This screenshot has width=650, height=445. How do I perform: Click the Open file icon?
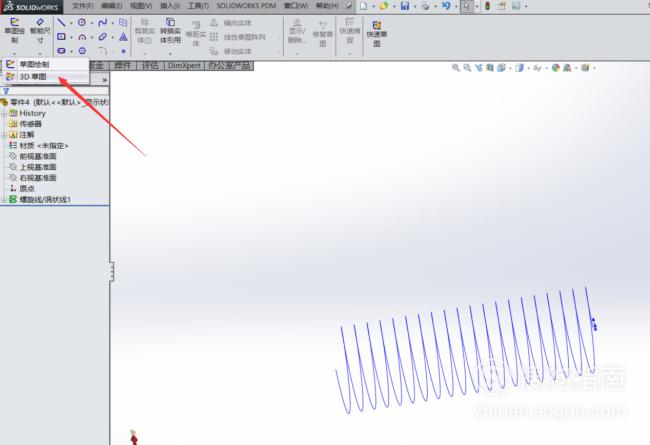click(384, 6)
